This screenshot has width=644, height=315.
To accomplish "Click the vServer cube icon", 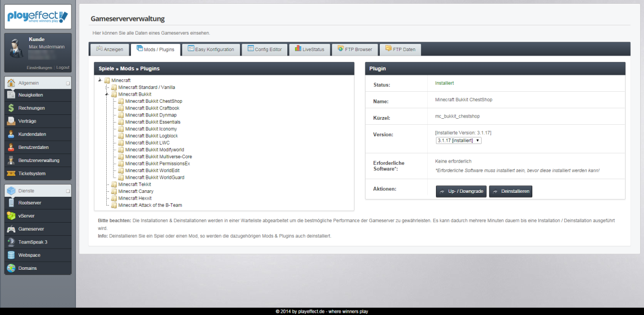I will click(11, 215).
